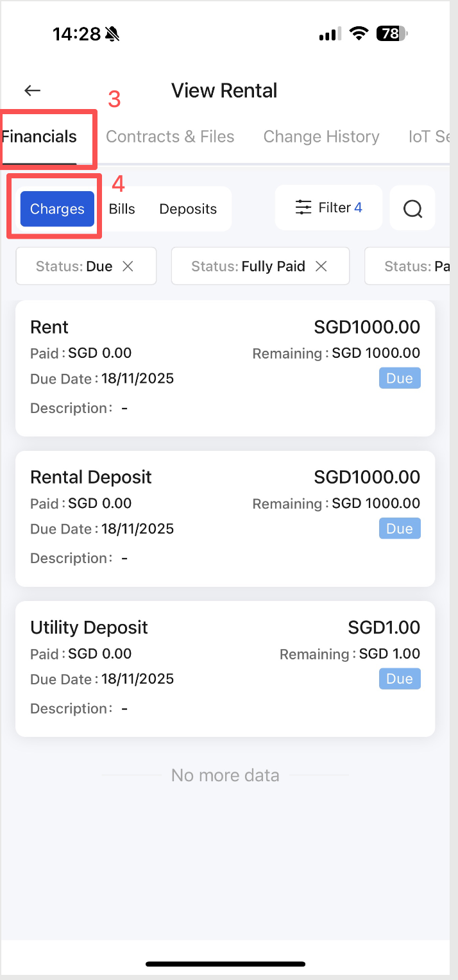Open the search magnifier icon
458x980 pixels.
(x=412, y=208)
